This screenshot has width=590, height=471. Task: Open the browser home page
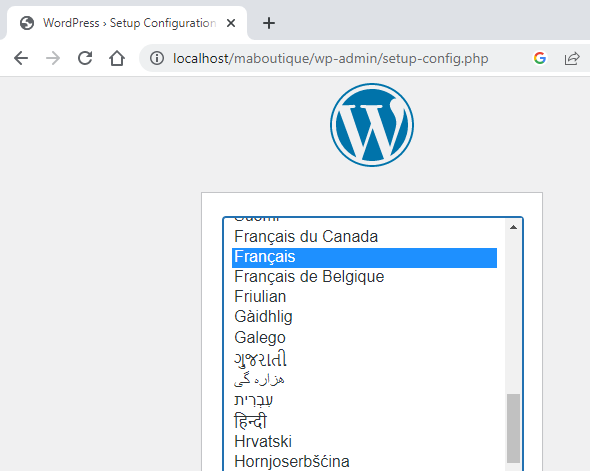(x=117, y=58)
